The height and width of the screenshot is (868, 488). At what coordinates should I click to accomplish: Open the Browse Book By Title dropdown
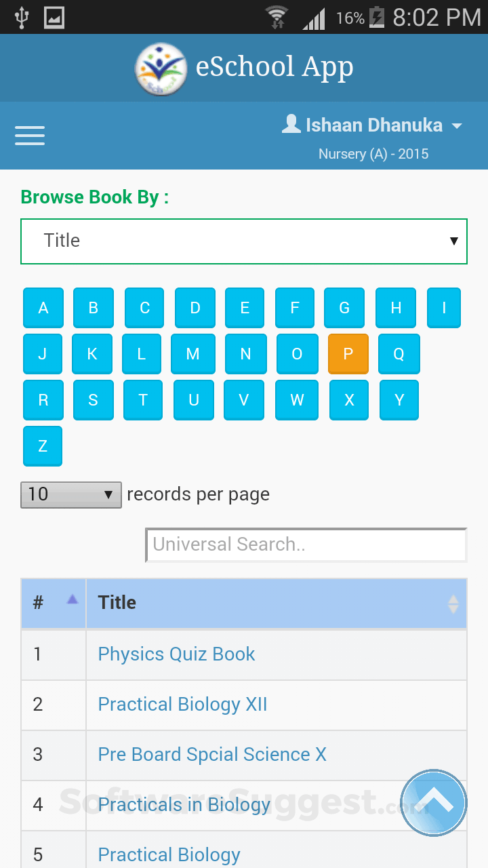(x=244, y=241)
